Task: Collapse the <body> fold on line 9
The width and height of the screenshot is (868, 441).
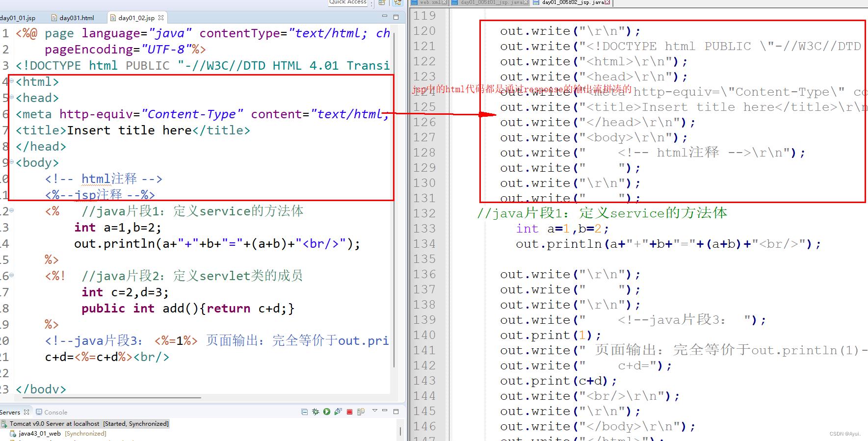Action: click(x=11, y=162)
